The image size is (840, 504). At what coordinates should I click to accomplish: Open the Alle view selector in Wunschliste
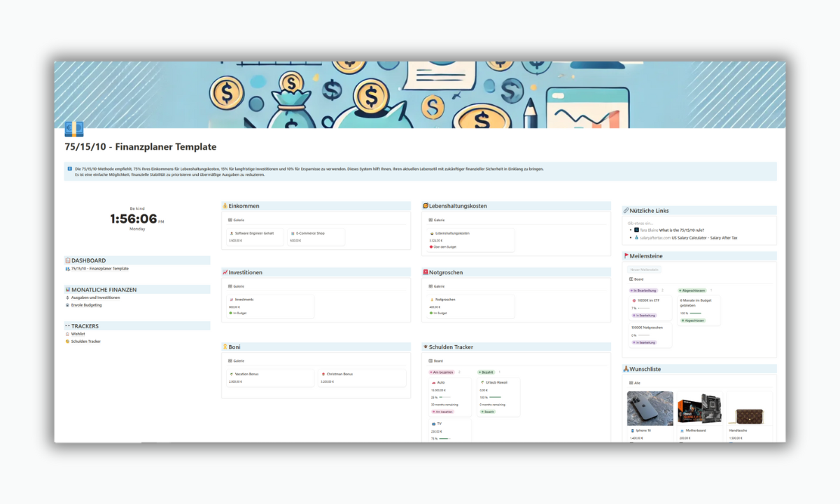634,383
